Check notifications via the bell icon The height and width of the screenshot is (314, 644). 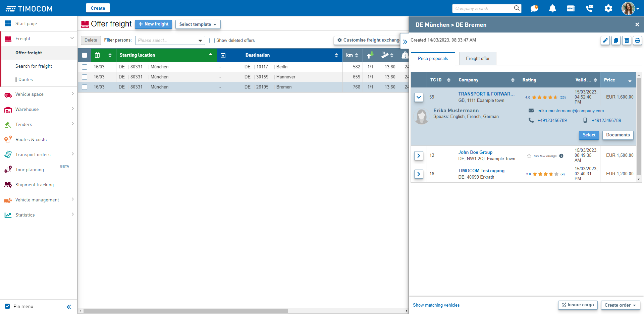[x=552, y=8]
